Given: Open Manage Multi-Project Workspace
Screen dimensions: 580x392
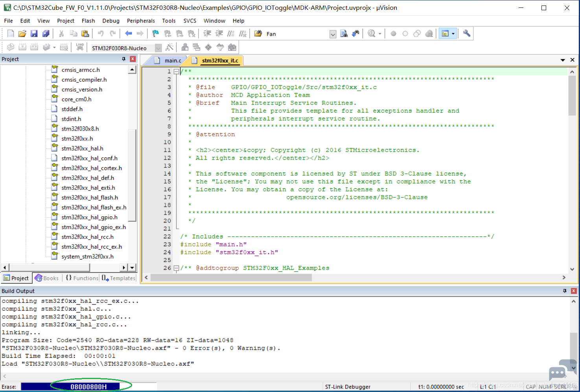Looking at the screenshot, I should tap(197, 48).
